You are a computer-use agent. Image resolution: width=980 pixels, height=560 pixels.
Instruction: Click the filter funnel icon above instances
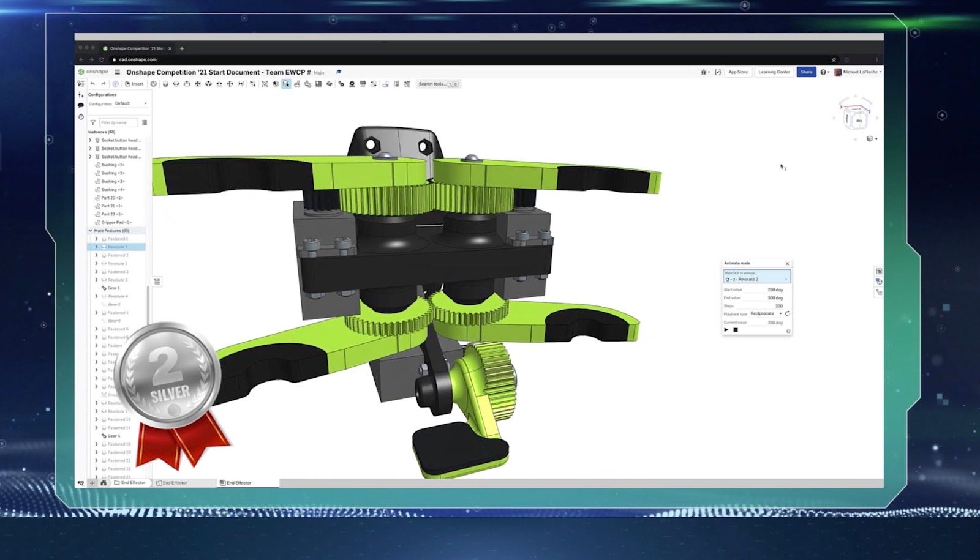pyautogui.click(x=93, y=122)
